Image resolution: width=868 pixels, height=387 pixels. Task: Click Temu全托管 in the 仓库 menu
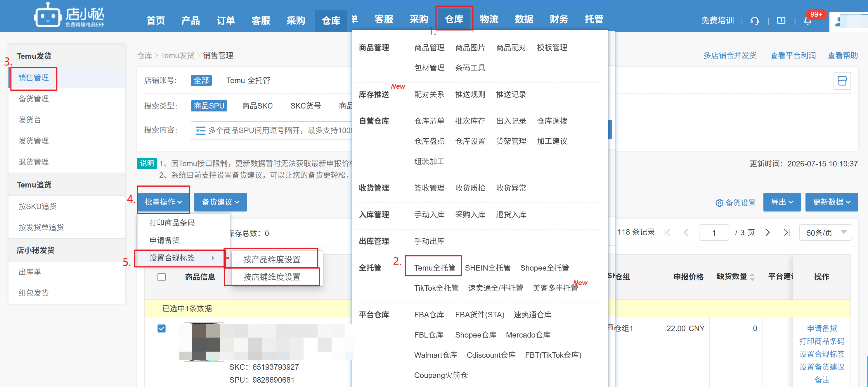tap(435, 268)
